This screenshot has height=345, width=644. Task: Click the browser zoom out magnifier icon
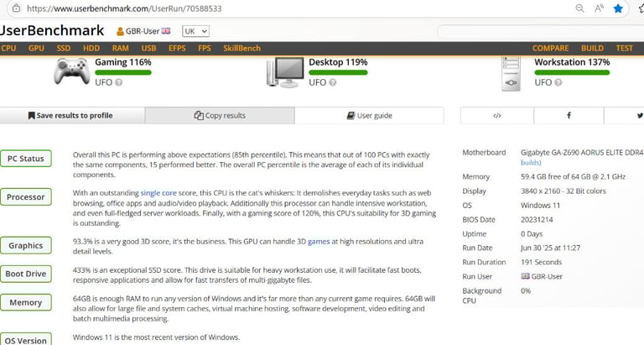tap(579, 8)
